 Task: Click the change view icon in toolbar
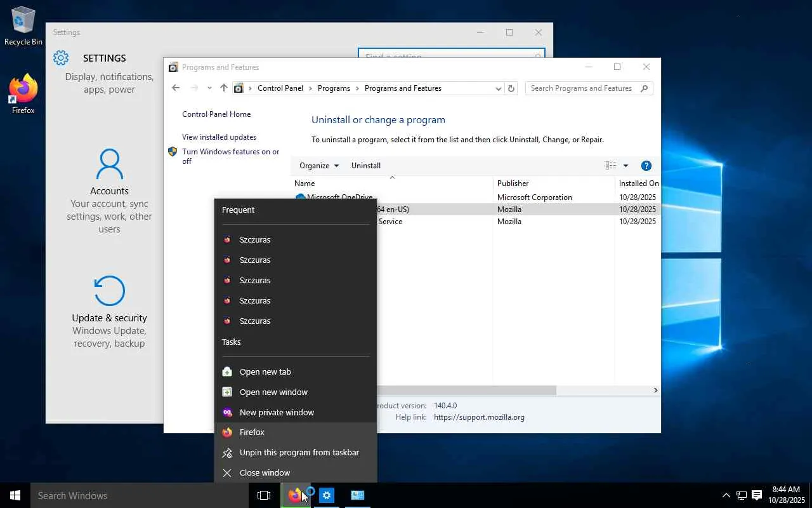(x=610, y=166)
